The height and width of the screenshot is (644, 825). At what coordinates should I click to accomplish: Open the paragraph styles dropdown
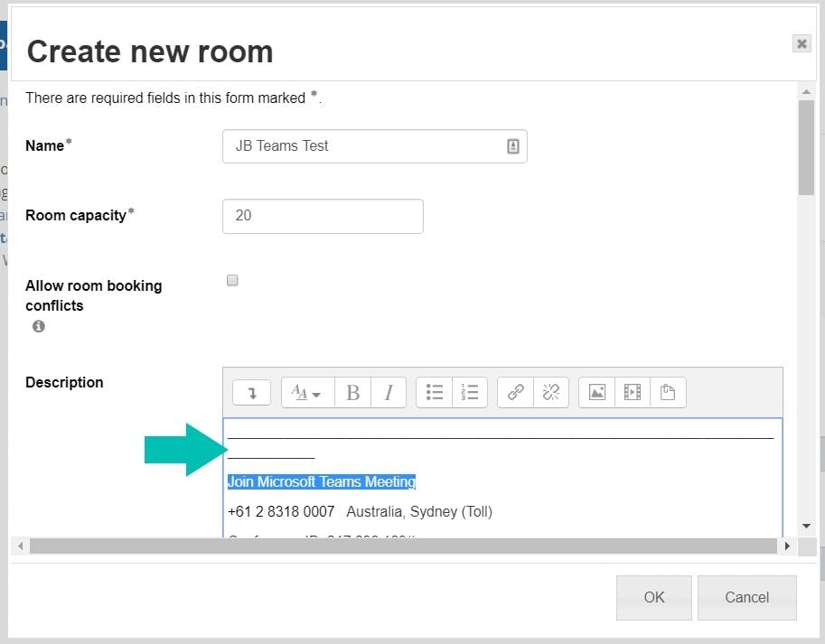(307, 392)
